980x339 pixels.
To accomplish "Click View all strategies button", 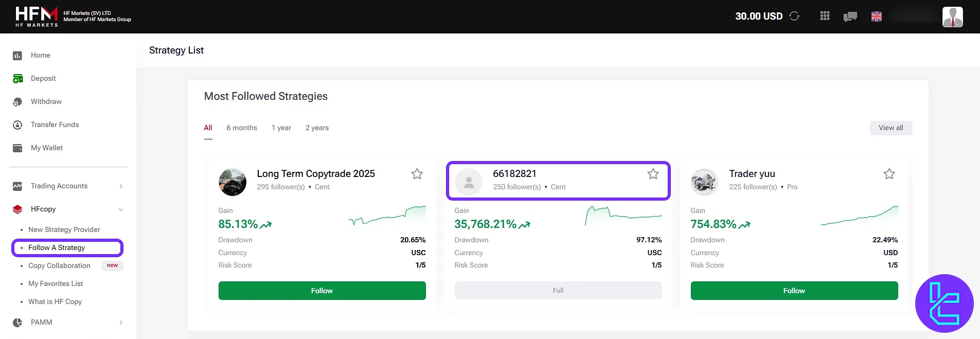I will 891,128.
